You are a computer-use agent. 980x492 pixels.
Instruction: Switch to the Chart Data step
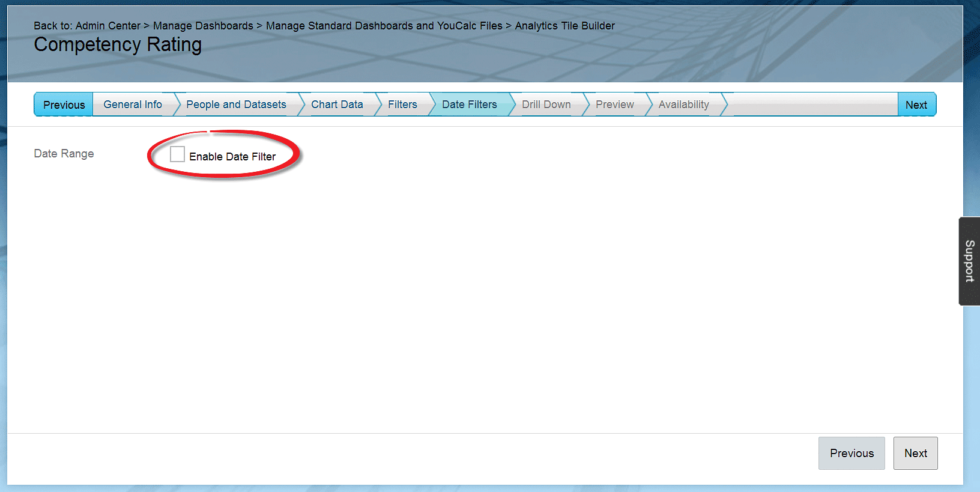337,105
